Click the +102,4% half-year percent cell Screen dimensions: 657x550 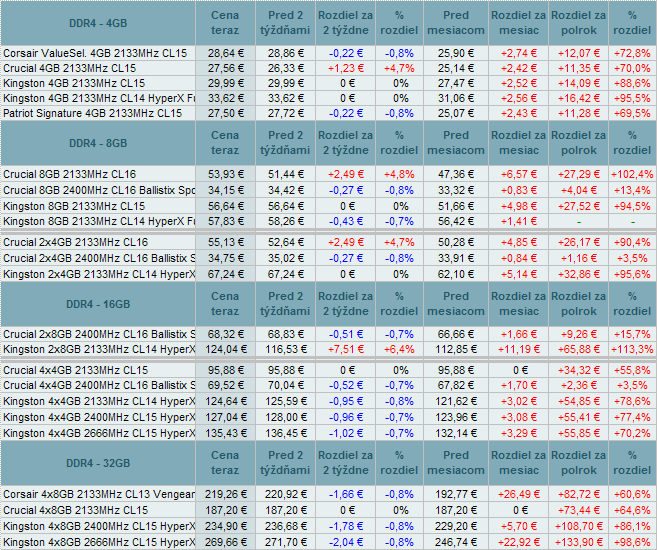coord(632,174)
